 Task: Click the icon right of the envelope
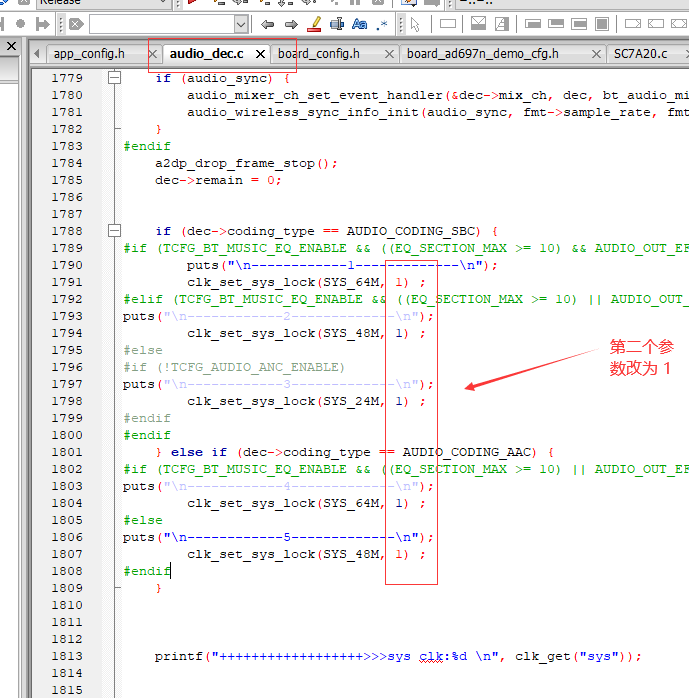(502, 23)
